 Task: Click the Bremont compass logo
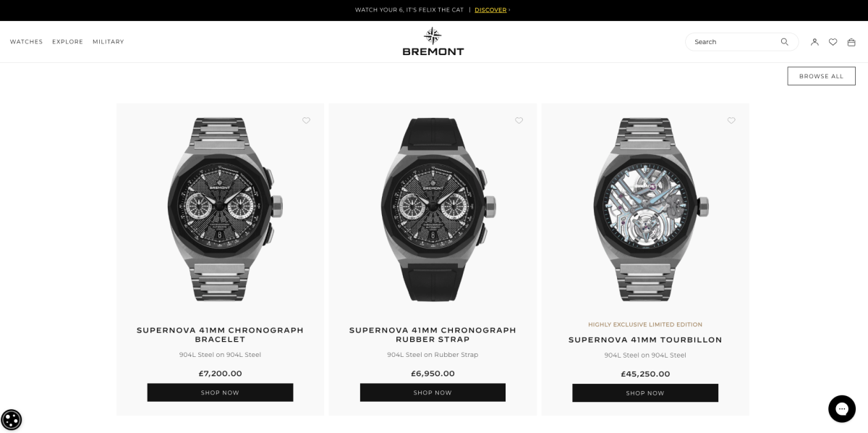tap(433, 41)
